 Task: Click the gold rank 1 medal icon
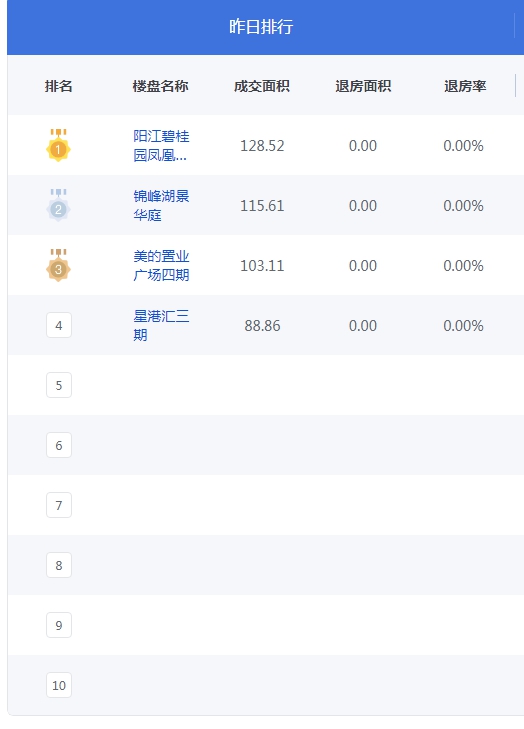(58, 146)
